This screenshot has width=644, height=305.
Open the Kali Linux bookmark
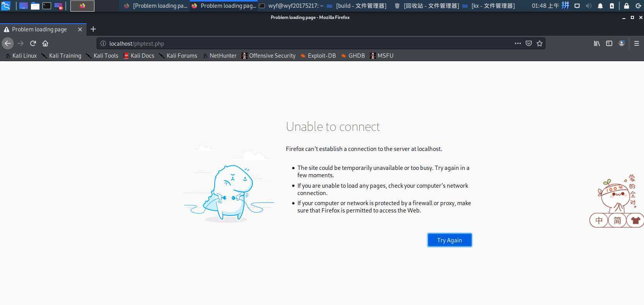click(x=21, y=56)
